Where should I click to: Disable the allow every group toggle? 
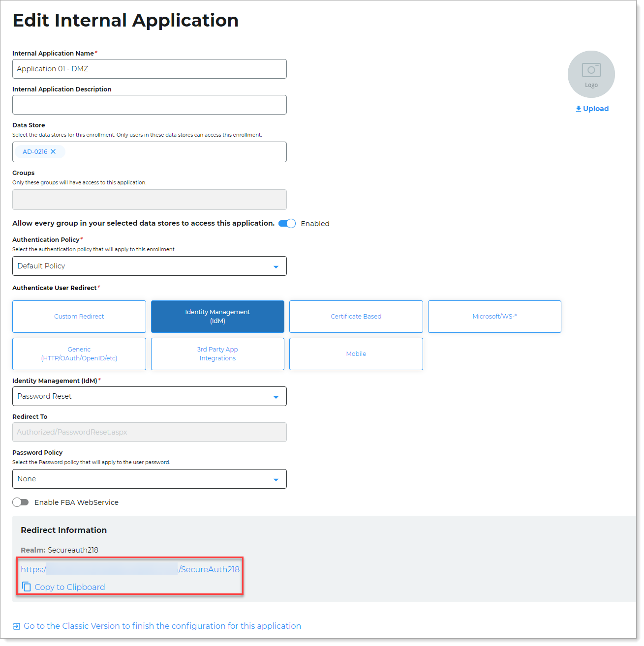287,224
